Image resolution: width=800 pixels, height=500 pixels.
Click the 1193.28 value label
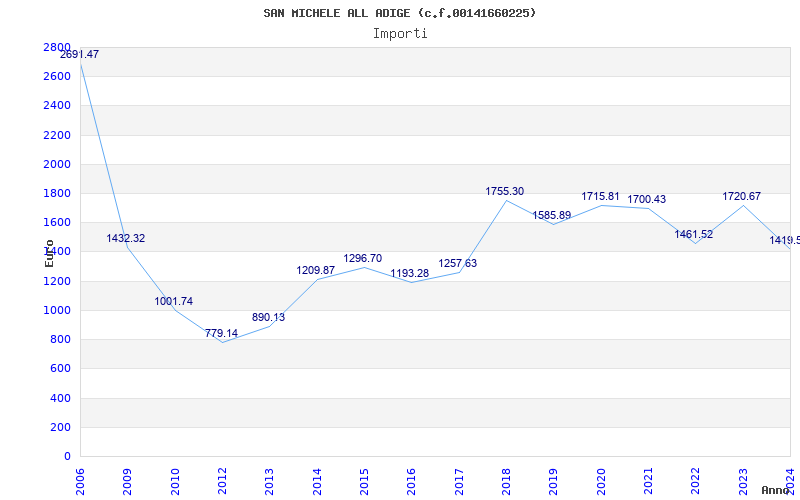(410, 273)
